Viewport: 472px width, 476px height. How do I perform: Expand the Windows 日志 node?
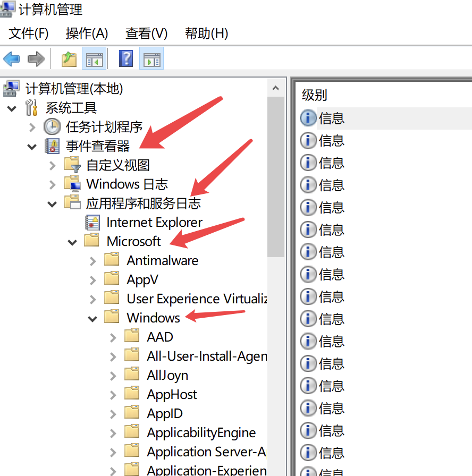click(52, 184)
